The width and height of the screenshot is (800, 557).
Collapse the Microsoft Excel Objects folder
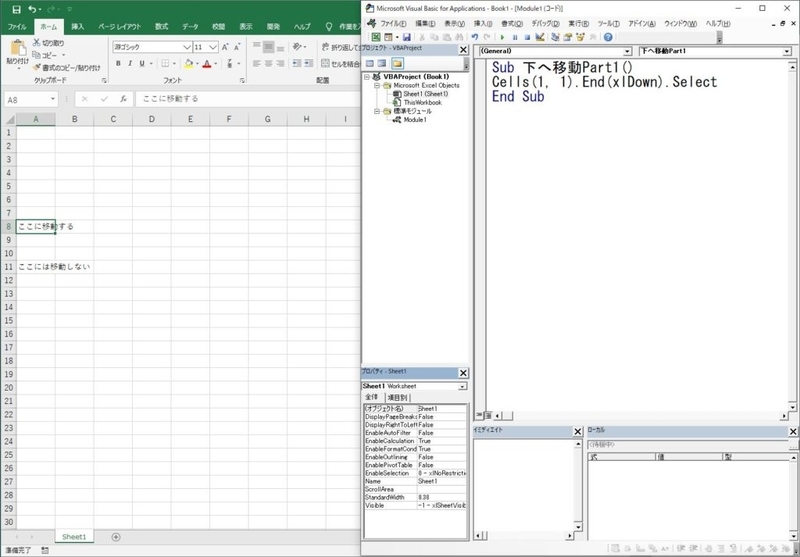[377, 85]
